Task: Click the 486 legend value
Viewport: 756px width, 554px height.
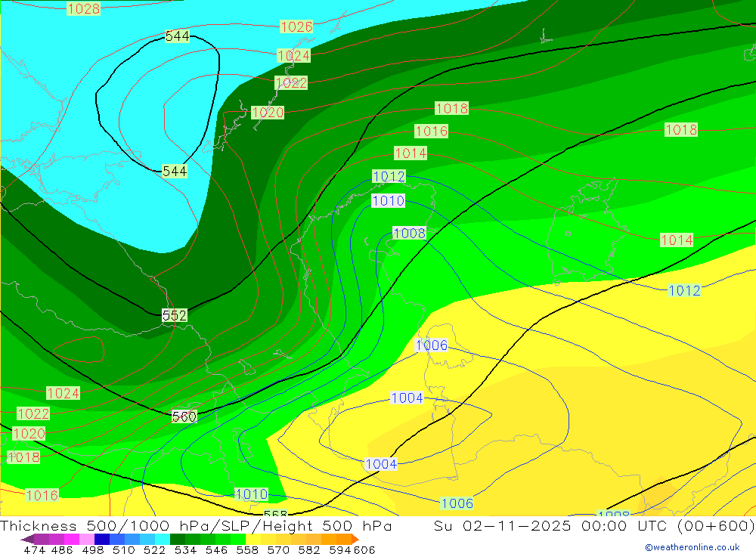Action: tap(62, 549)
